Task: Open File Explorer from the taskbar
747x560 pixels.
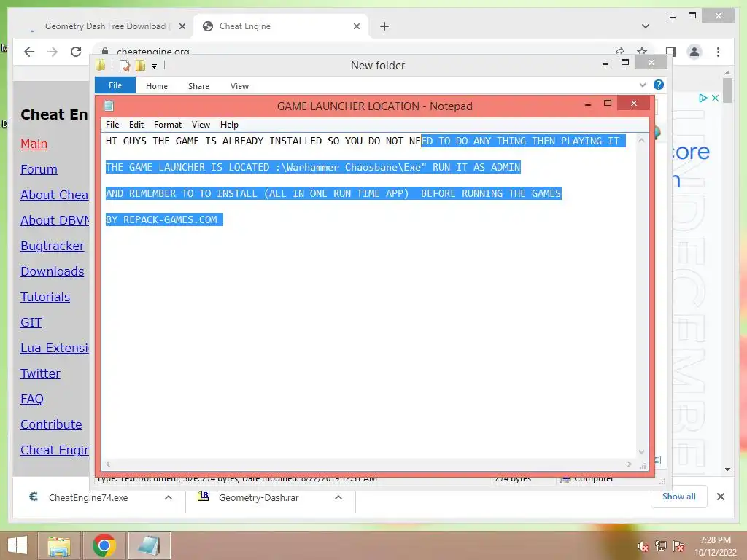Action: (59, 545)
